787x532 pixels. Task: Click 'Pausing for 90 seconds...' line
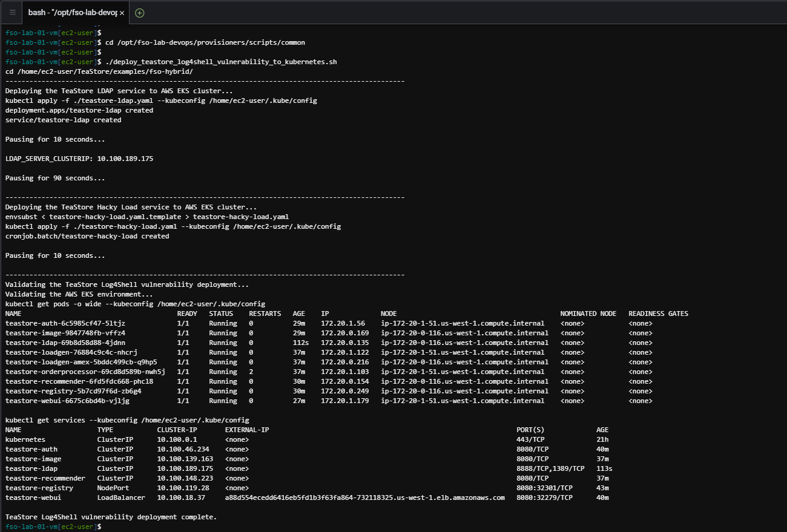click(x=55, y=178)
